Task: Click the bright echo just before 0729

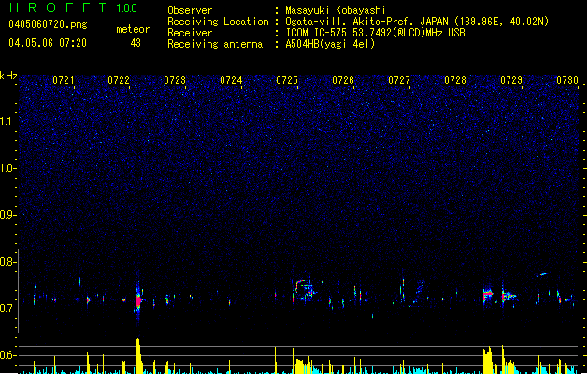Action: (x=487, y=294)
